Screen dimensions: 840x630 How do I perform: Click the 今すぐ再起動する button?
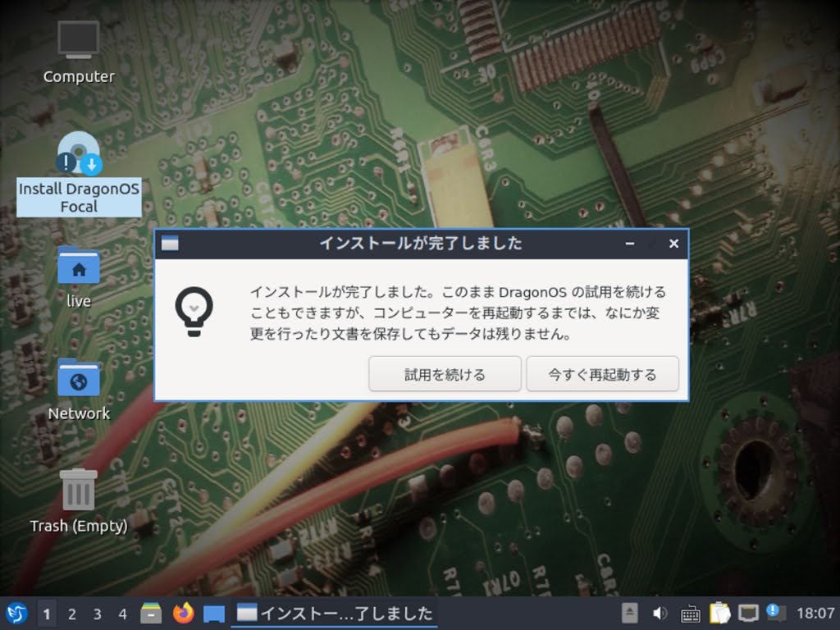(603, 374)
